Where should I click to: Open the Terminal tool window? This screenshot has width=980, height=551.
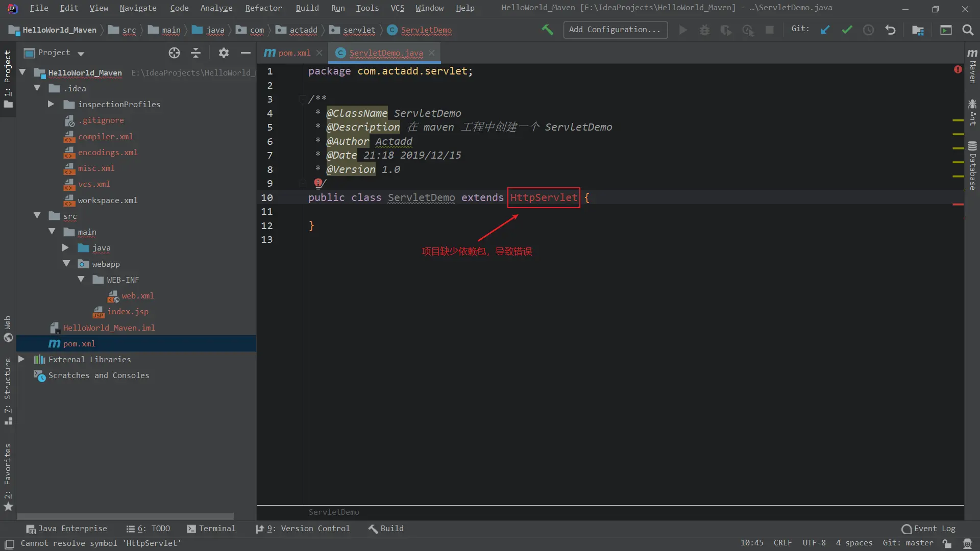[x=211, y=529]
